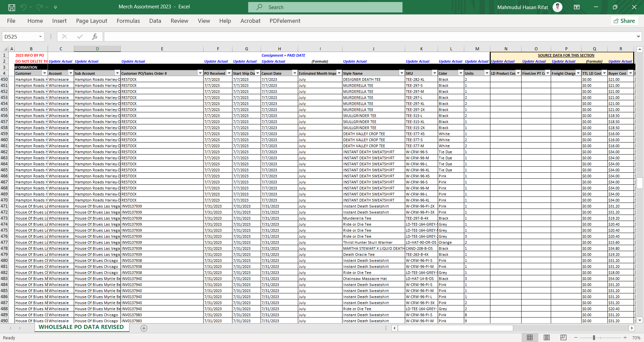Click the zoom in plus button
This screenshot has height=342, width=644.
pyautogui.click(x=625, y=338)
